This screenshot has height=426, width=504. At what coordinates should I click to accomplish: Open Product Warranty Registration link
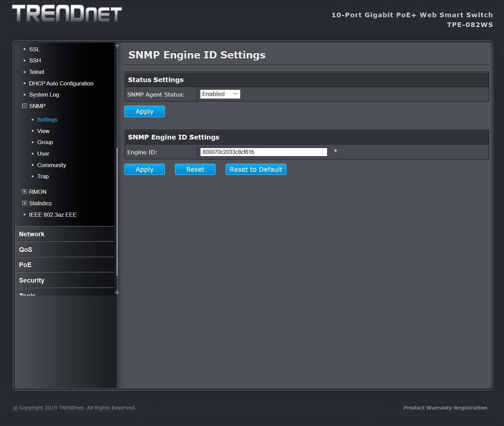pyautogui.click(x=445, y=408)
